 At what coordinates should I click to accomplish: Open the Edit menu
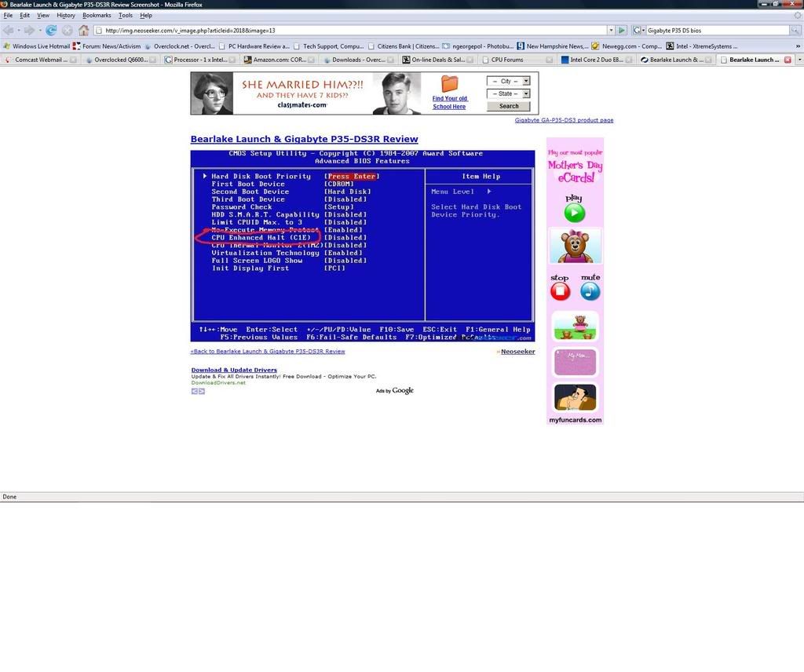[24, 16]
